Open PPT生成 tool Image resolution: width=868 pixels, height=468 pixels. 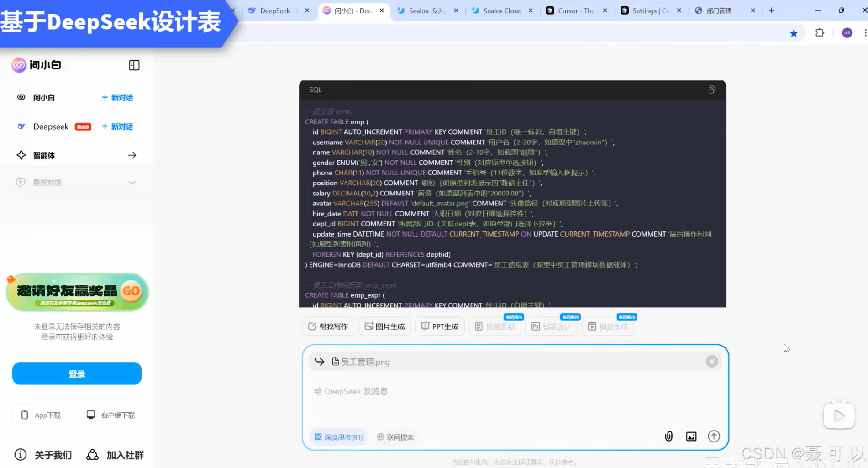coord(440,326)
